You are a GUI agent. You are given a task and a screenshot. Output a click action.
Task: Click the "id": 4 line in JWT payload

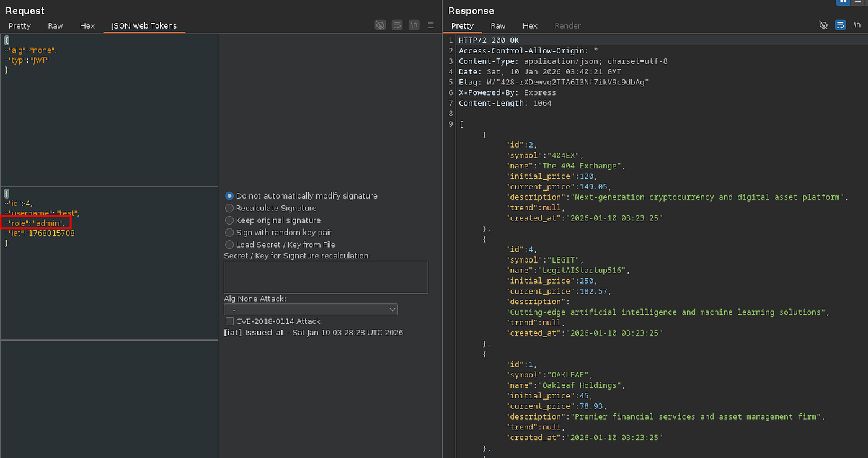click(x=19, y=203)
